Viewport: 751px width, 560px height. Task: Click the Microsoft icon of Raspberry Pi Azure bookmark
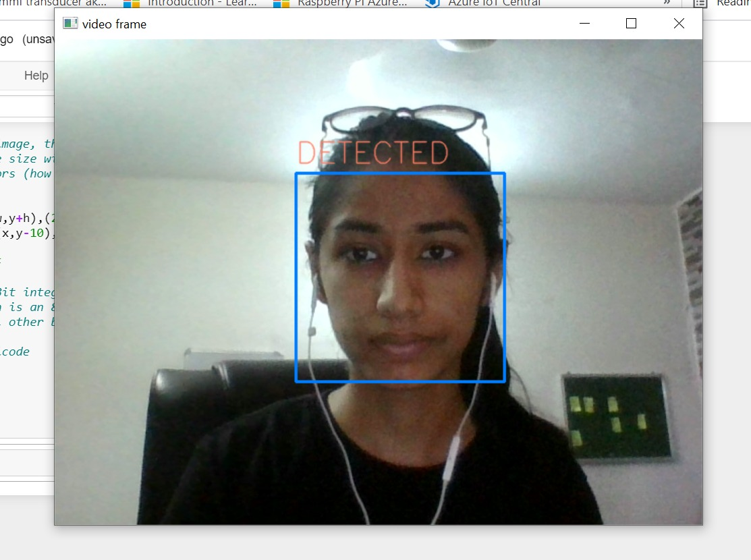281,3
